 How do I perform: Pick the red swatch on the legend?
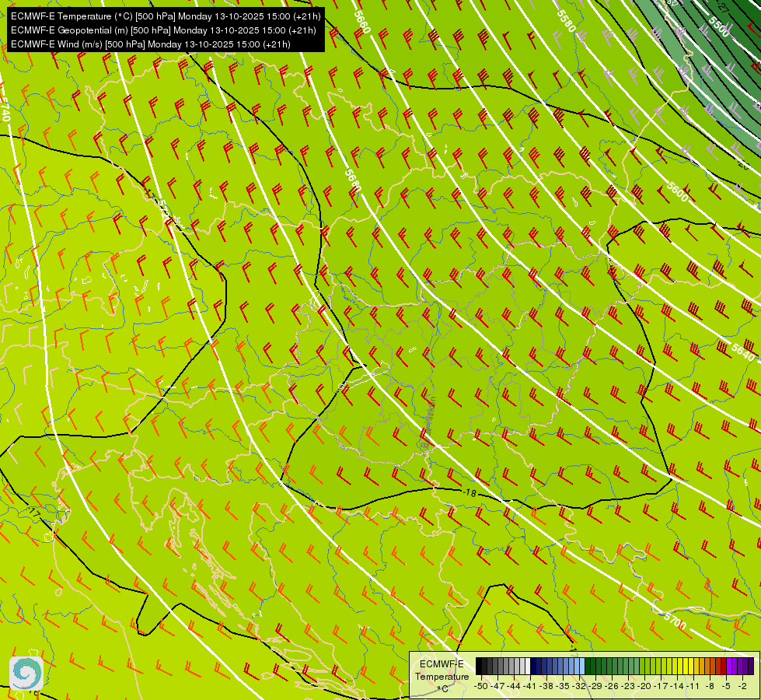click(724, 667)
